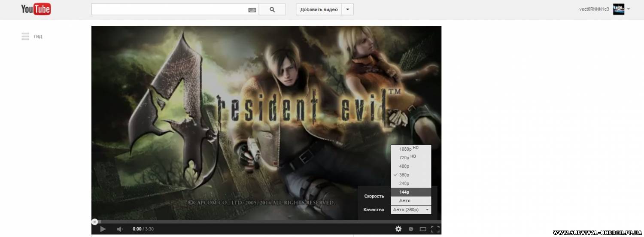The height and width of the screenshot is (237, 644).
Task: Switch to theater mode view
Action: [423, 229]
